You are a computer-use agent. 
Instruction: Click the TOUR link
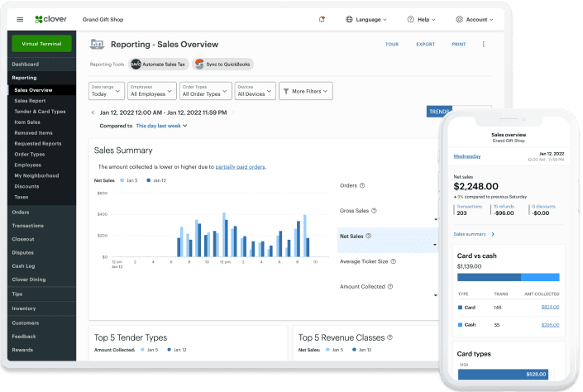pos(392,45)
